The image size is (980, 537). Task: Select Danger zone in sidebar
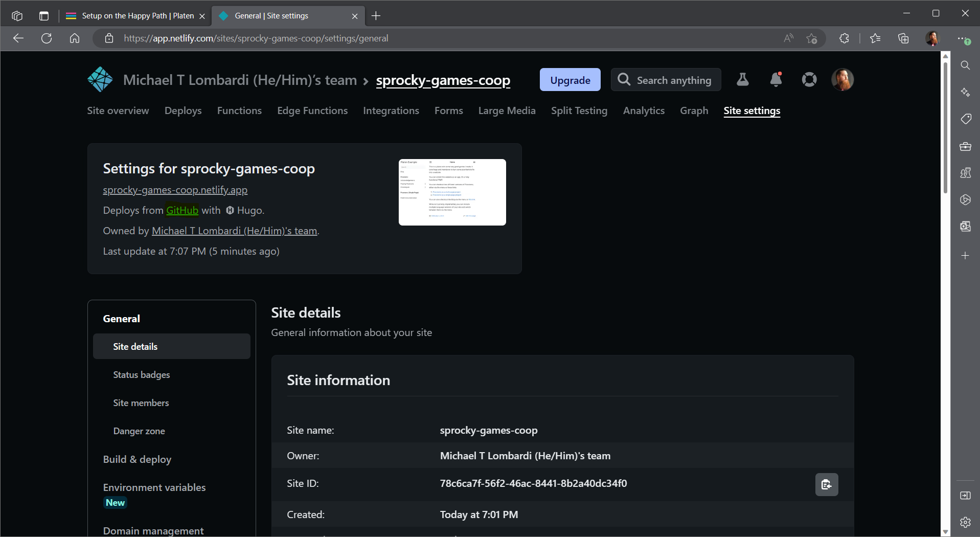tap(139, 431)
